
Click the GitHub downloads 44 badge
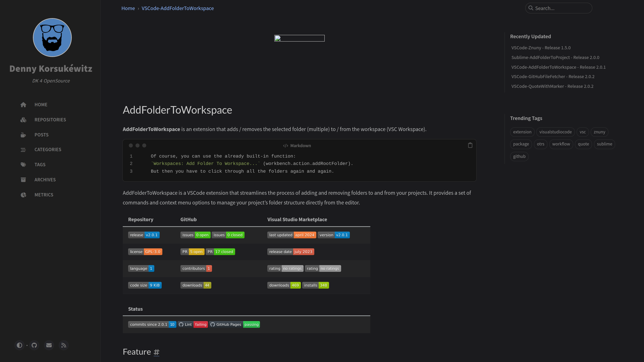coord(196,285)
